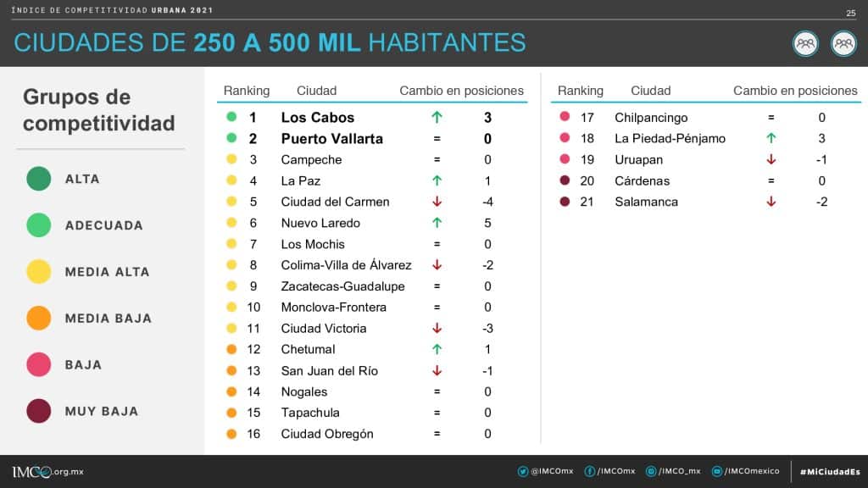Click the up arrow for La Piedad-Pénjamo
This screenshot has height=488, width=868.
point(771,138)
